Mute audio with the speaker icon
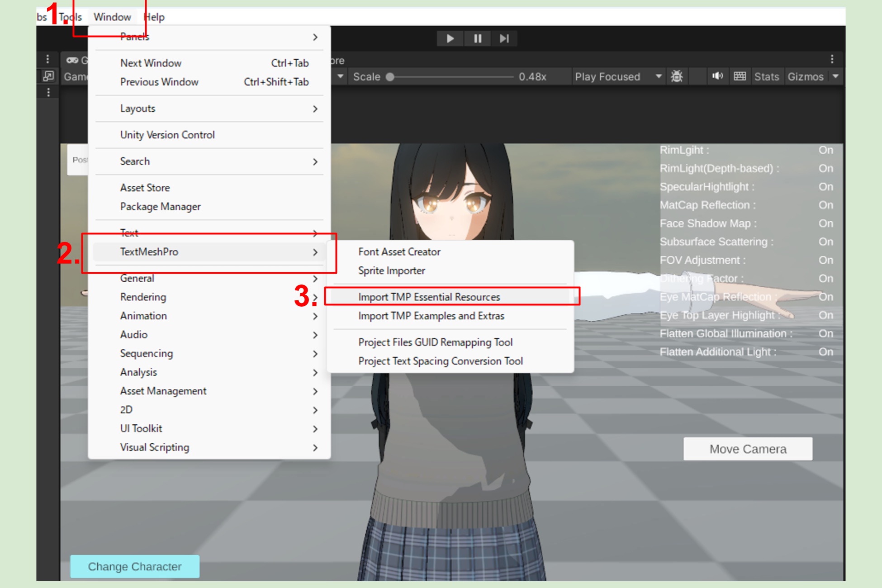 click(x=717, y=76)
